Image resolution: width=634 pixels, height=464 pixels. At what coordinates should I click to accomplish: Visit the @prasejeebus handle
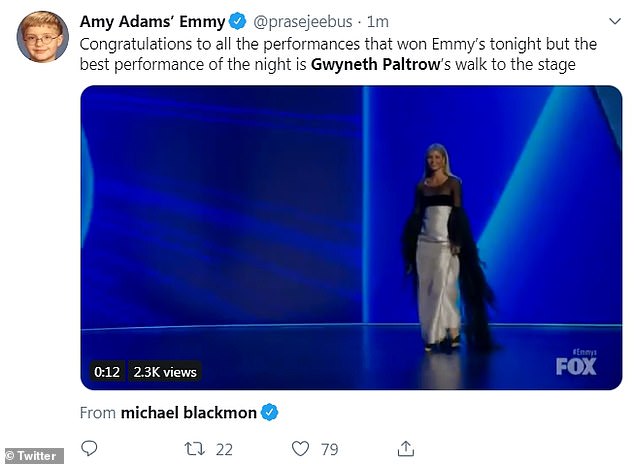point(301,21)
